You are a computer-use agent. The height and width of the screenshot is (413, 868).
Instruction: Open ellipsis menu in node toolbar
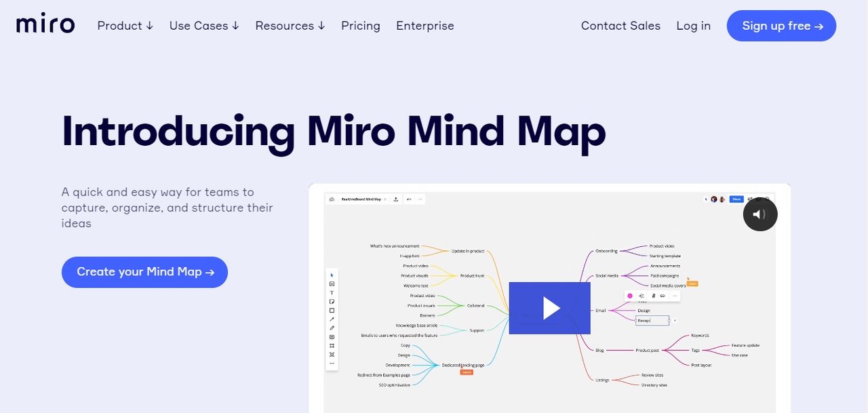pyautogui.click(x=674, y=296)
